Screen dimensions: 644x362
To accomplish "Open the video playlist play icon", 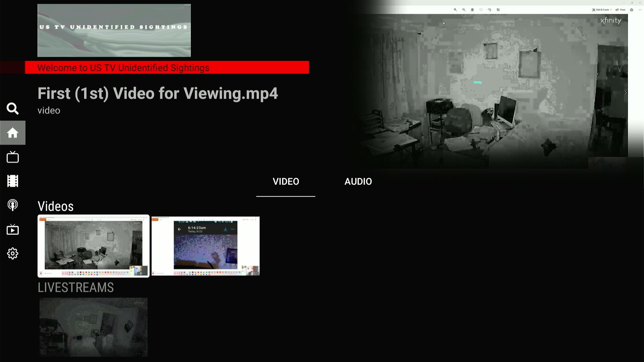I will pos(13,229).
